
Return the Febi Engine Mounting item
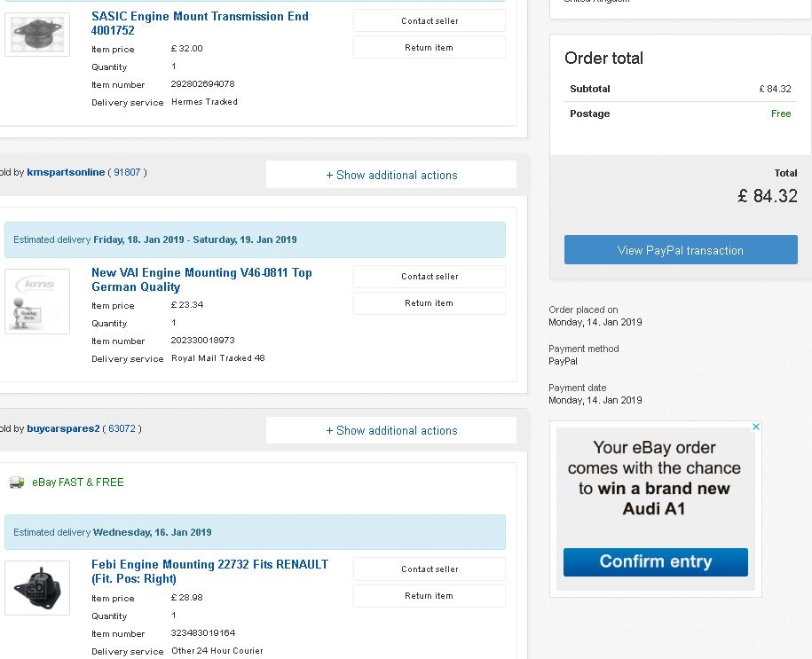click(430, 595)
